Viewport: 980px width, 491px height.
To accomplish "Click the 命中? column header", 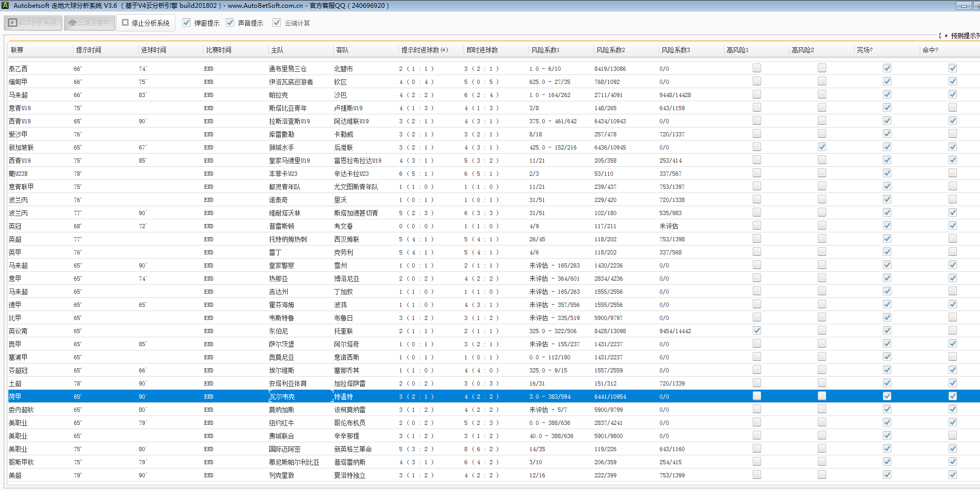I will coord(930,50).
